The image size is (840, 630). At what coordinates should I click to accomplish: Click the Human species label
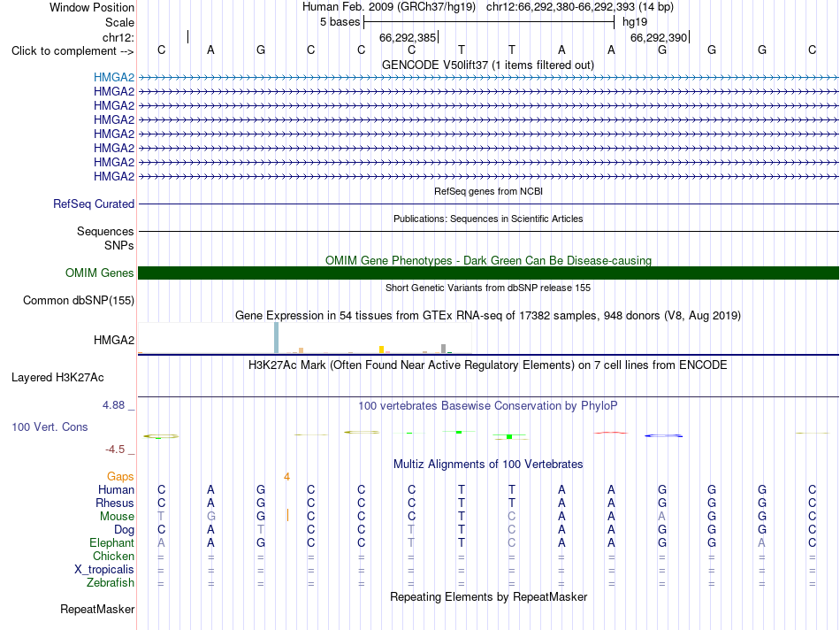pos(116,489)
